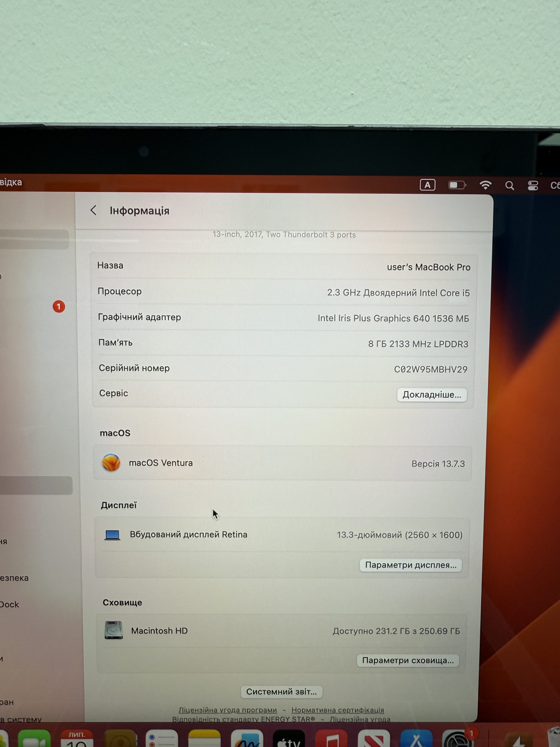This screenshot has width=560, height=747.
Task: Click the 13.3-дюймовий (2560 × 1600) text
Action: (400, 535)
